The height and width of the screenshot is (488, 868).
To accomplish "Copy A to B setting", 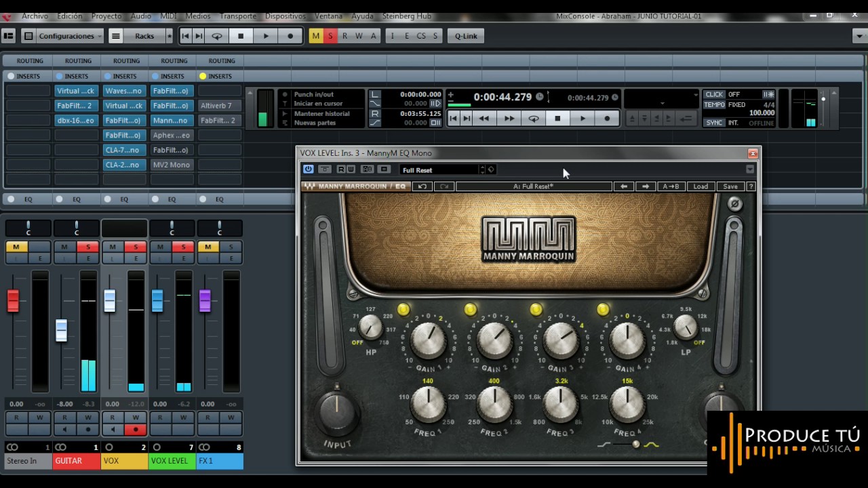I will (x=671, y=186).
